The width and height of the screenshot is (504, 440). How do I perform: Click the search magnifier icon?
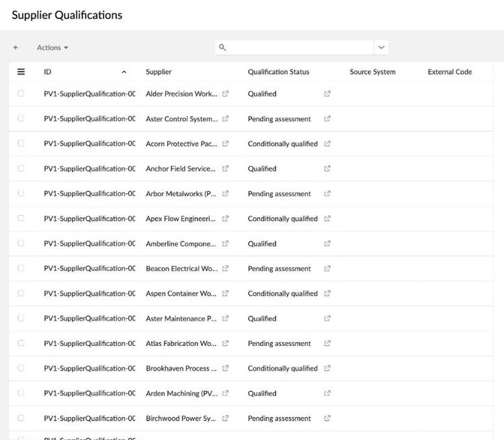click(x=222, y=48)
